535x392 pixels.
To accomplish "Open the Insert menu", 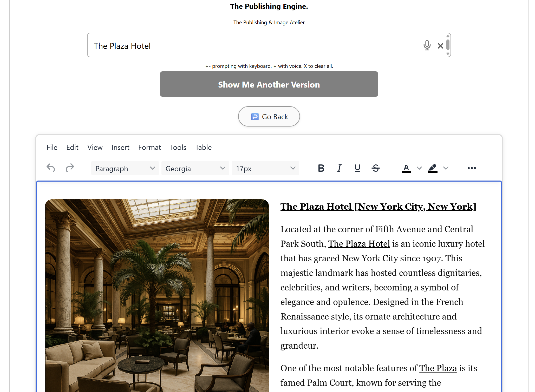I will tap(120, 147).
